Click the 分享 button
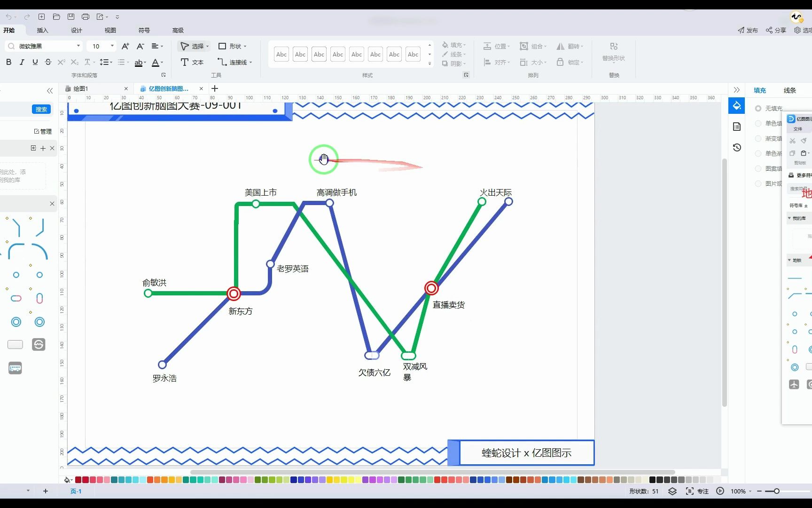This screenshot has height=508, width=812. coord(776,30)
